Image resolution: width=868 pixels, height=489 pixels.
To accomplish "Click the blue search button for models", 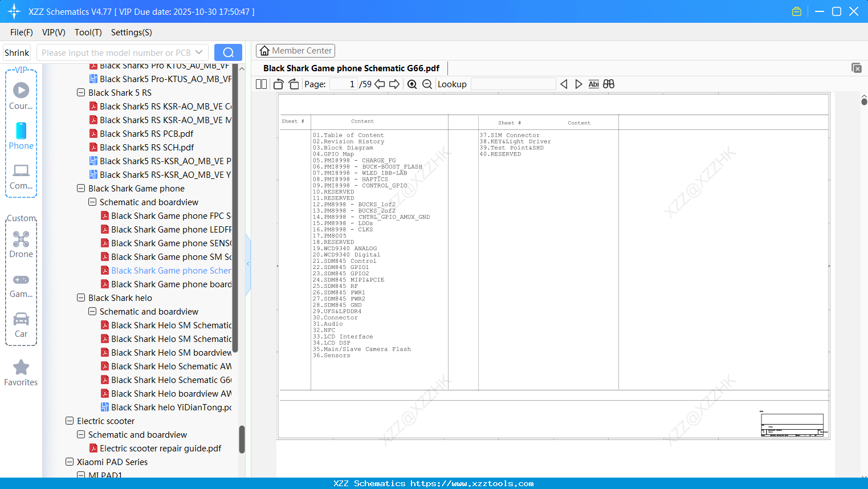I will pos(228,52).
